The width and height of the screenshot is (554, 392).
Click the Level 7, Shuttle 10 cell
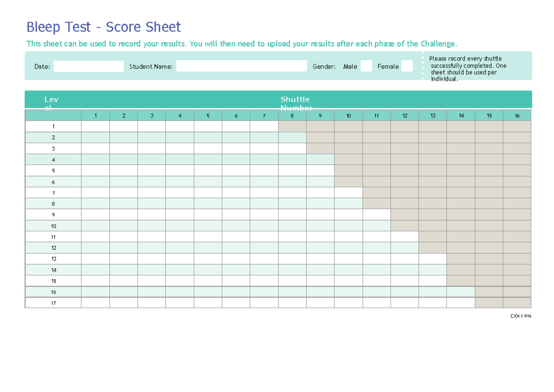pos(349,193)
